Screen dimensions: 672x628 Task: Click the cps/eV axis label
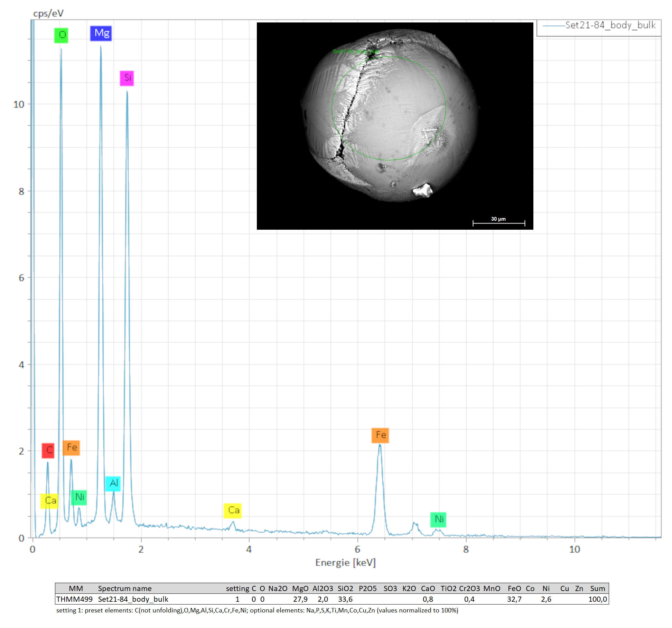tap(48, 13)
